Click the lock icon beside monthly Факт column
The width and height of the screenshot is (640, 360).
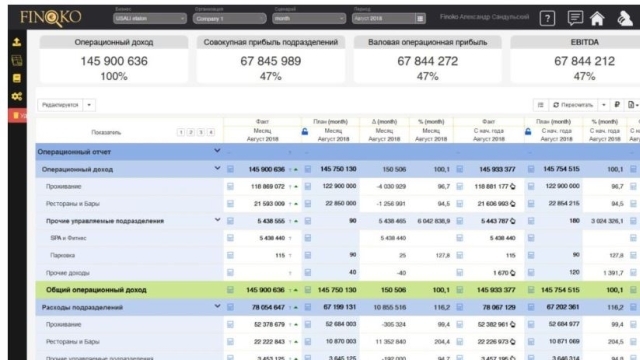coord(304,131)
